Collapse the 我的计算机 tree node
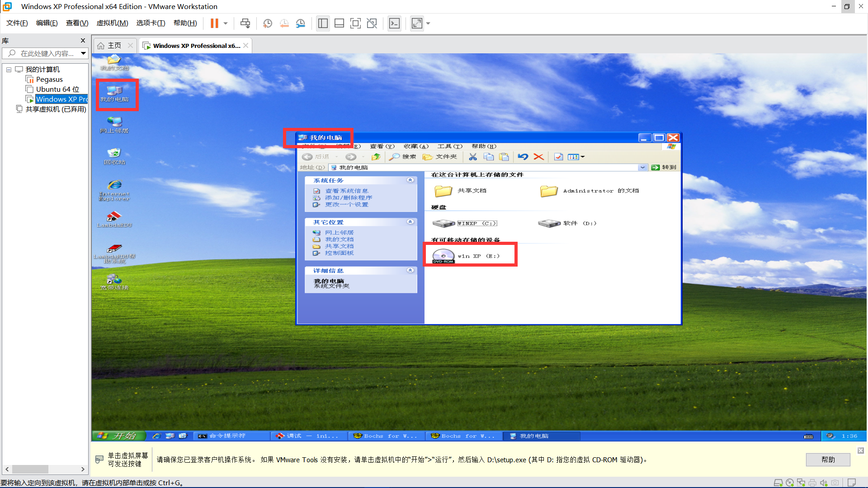 point(9,70)
